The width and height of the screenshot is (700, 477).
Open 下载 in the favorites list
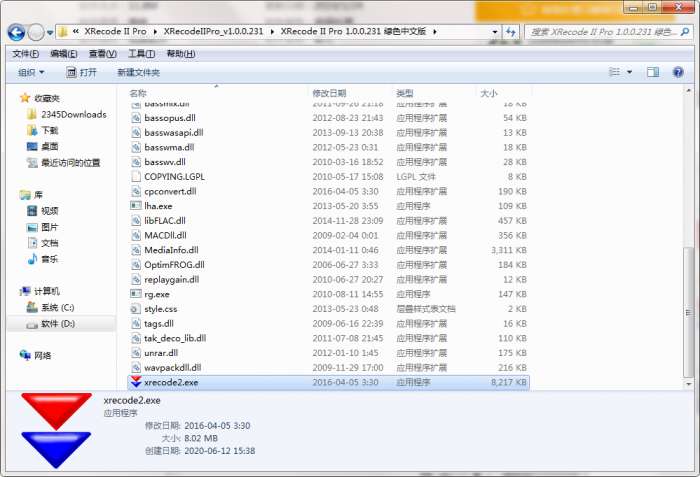pyautogui.click(x=50, y=130)
